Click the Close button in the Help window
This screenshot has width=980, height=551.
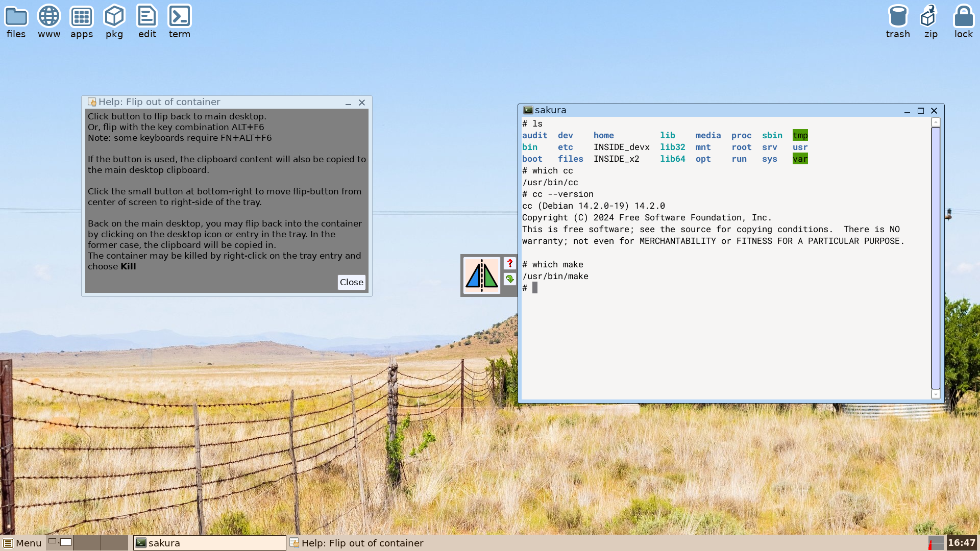pos(352,282)
